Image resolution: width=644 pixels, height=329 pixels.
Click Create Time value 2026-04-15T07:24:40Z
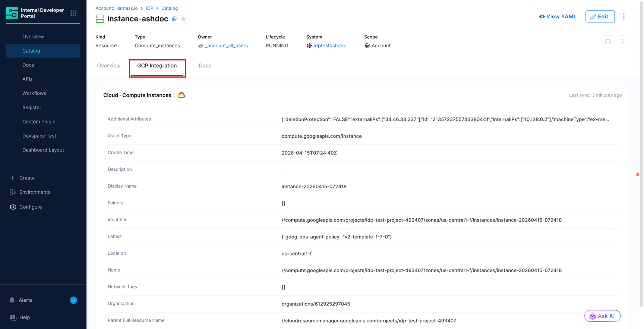click(309, 153)
